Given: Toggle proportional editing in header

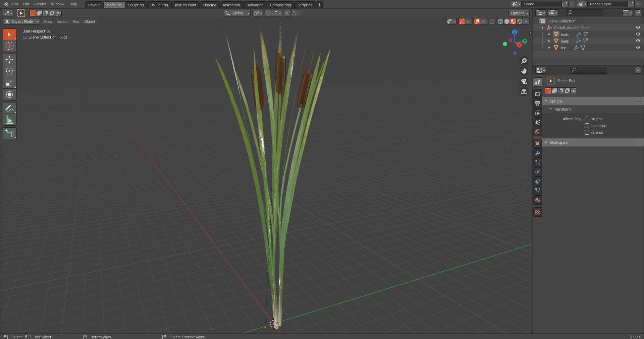Looking at the screenshot, I should point(287,13).
